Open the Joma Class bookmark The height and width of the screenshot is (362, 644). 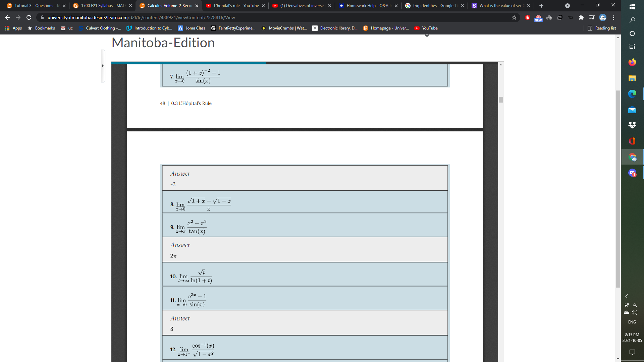(x=192, y=28)
